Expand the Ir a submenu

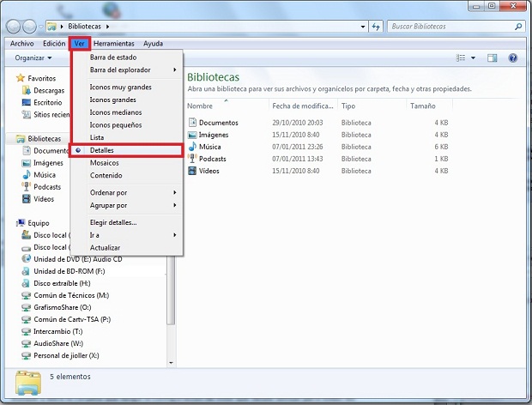click(126, 235)
